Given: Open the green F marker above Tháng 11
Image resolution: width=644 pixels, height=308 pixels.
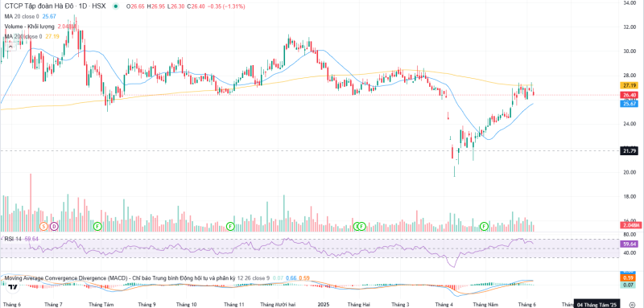Looking at the screenshot, I should point(230,226).
